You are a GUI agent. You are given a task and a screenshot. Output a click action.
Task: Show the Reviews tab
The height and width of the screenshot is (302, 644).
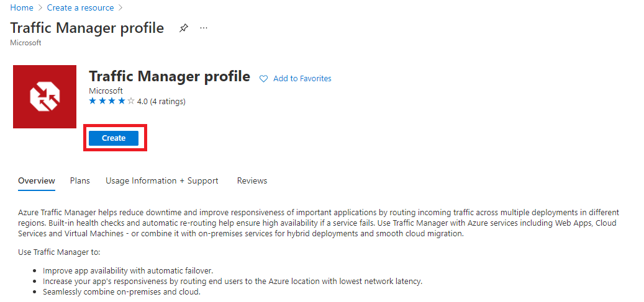252,181
